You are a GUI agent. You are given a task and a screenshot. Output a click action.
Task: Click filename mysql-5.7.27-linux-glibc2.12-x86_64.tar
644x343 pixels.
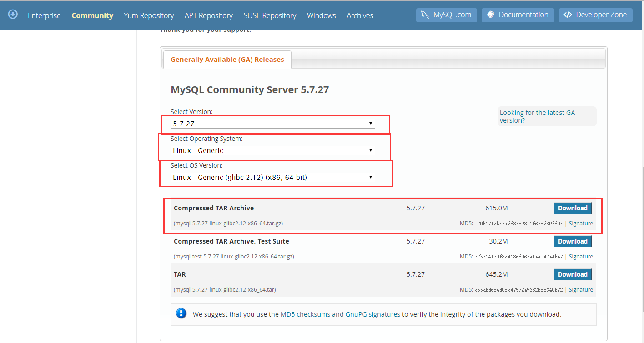point(225,290)
